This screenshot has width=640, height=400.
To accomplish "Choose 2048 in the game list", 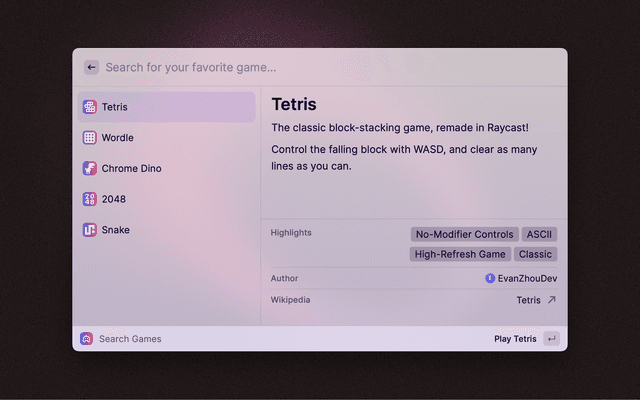I will tap(114, 199).
